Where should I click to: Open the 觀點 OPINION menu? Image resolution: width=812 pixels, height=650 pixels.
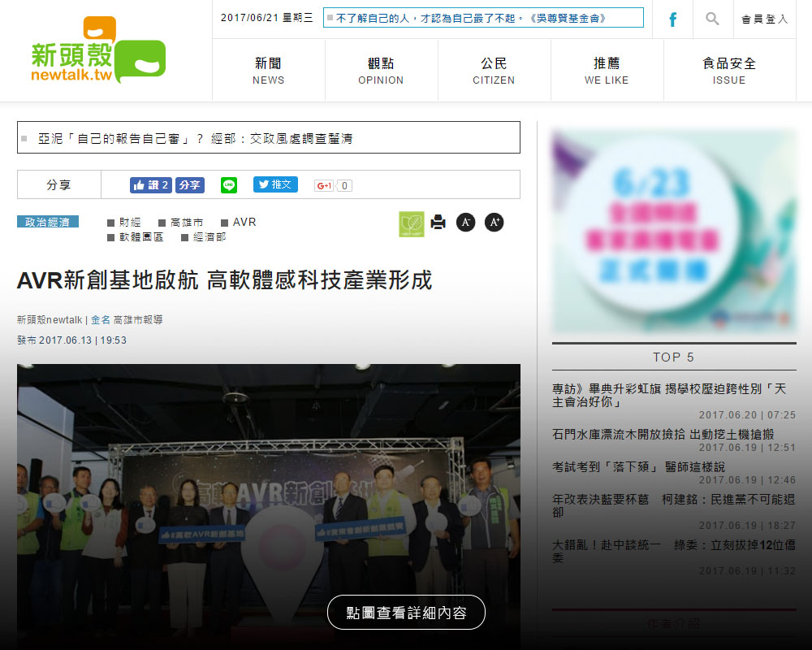click(381, 70)
